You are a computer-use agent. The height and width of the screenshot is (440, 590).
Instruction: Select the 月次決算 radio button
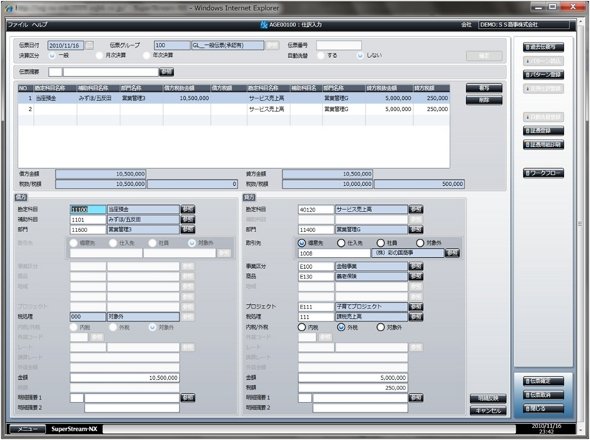(99, 55)
